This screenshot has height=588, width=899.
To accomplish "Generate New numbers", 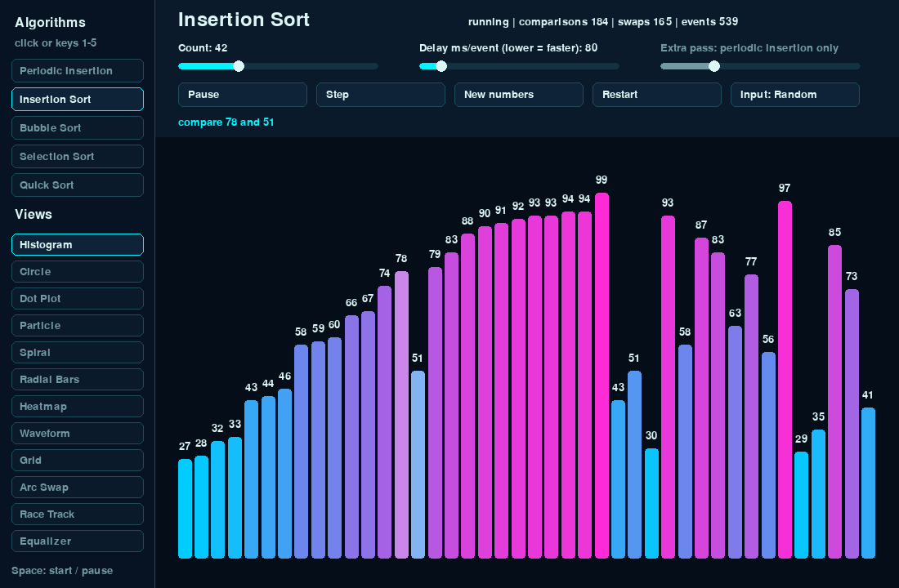I will coord(519,95).
